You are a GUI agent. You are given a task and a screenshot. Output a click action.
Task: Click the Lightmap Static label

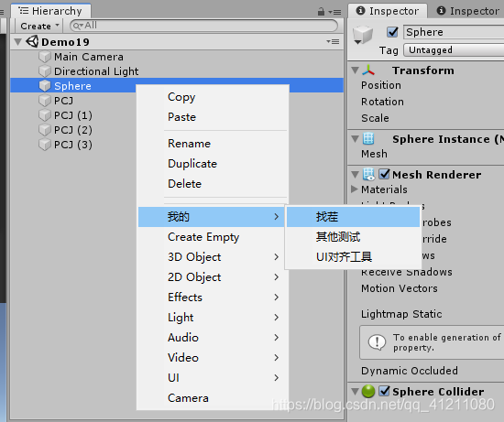tap(401, 314)
